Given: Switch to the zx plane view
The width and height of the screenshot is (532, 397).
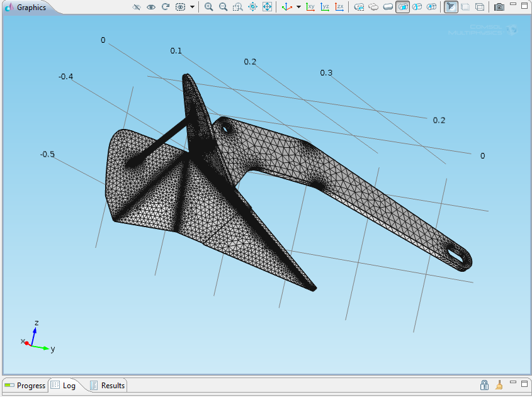Looking at the screenshot, I should pos(339,7).
